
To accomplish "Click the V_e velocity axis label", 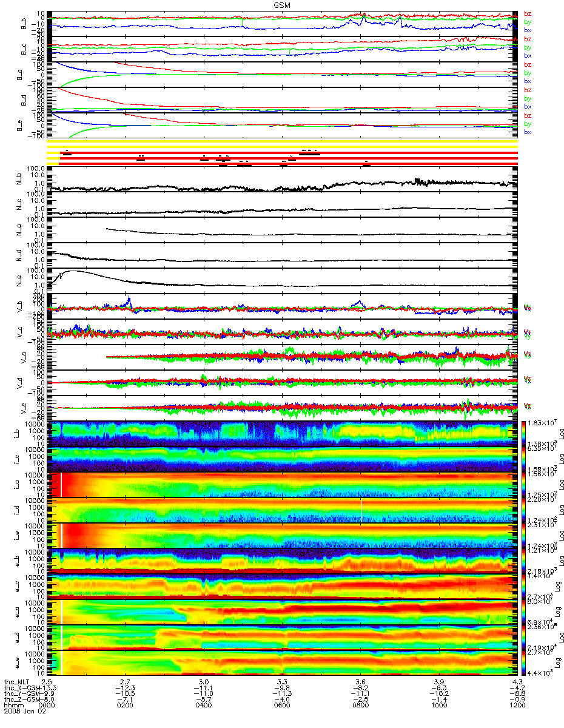I will point(24,408).
